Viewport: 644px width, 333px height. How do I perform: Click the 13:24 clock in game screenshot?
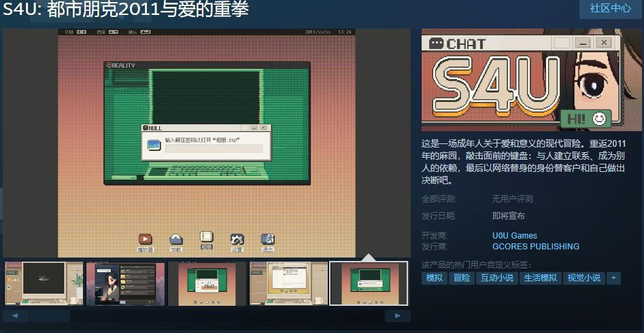(344, 32)
